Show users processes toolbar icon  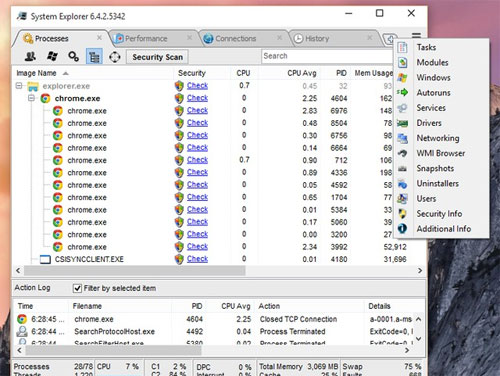click(31, 56)
